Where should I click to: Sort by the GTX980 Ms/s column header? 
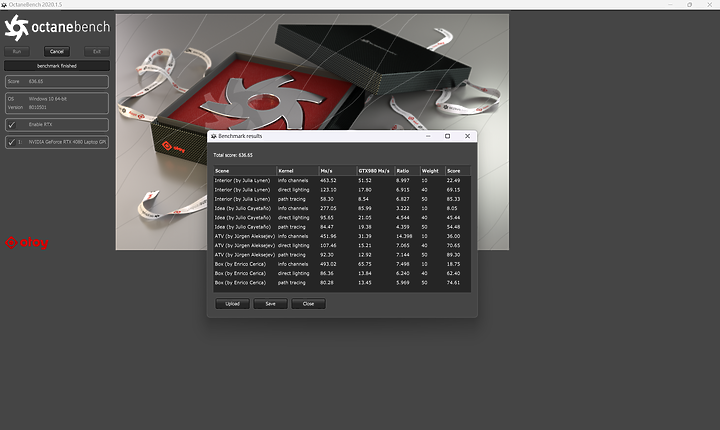tap(376, 171)
